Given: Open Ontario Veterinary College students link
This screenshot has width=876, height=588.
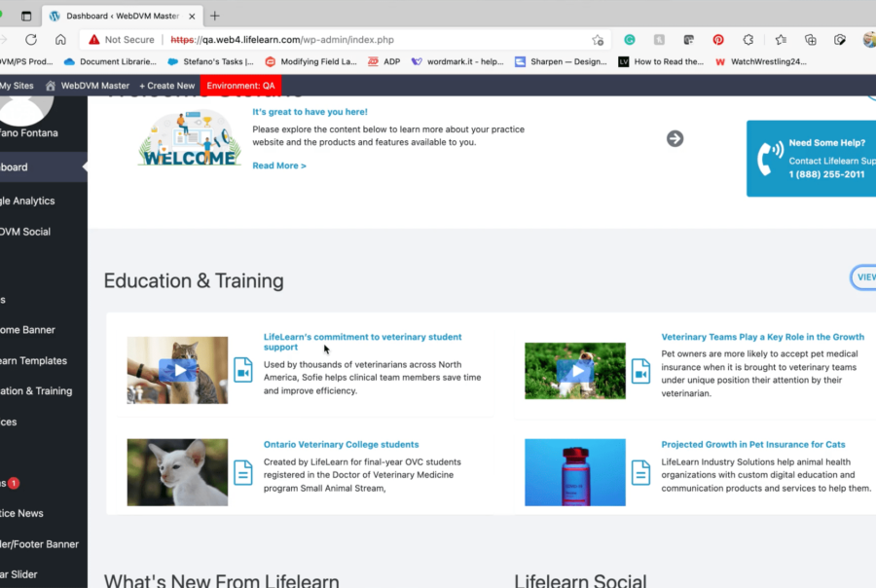Looking at the screenshot, I should (x=342, y=444).
